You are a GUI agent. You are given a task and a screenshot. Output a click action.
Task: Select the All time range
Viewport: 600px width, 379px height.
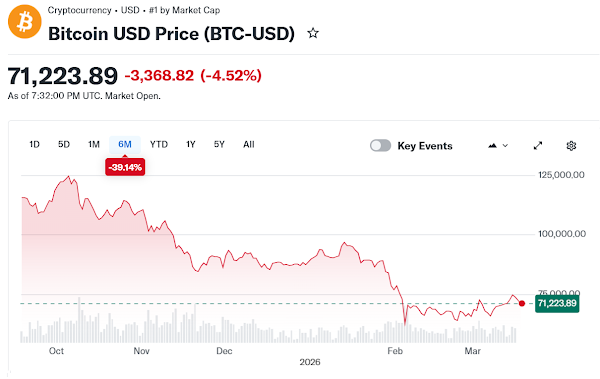(249, 144)
